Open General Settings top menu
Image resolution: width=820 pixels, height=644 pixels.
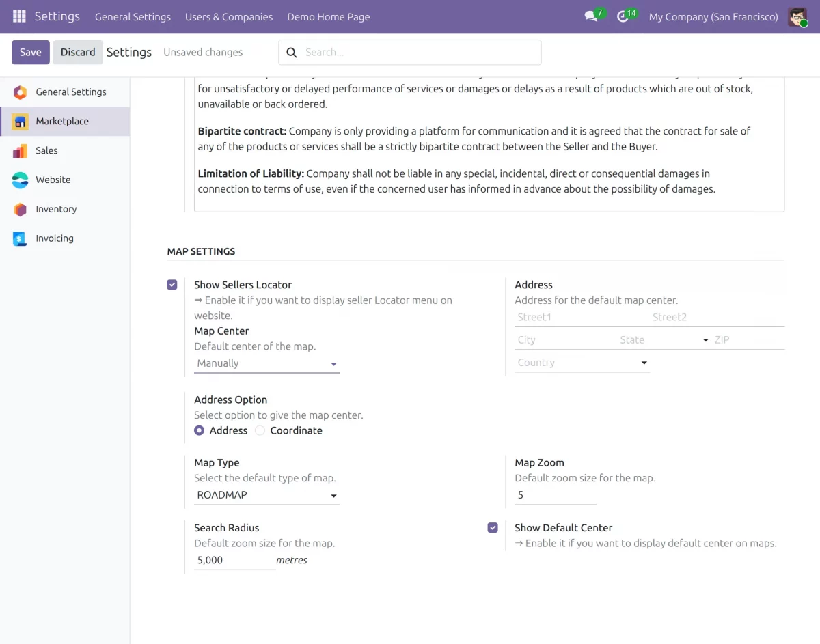pyautogui.click(x=133, y=17)
